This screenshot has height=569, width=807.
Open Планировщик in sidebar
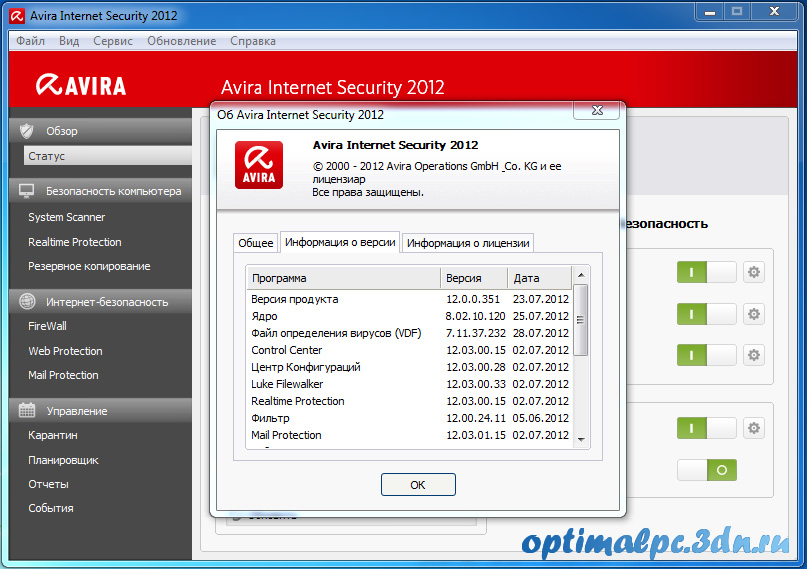(x=63, y=460)
